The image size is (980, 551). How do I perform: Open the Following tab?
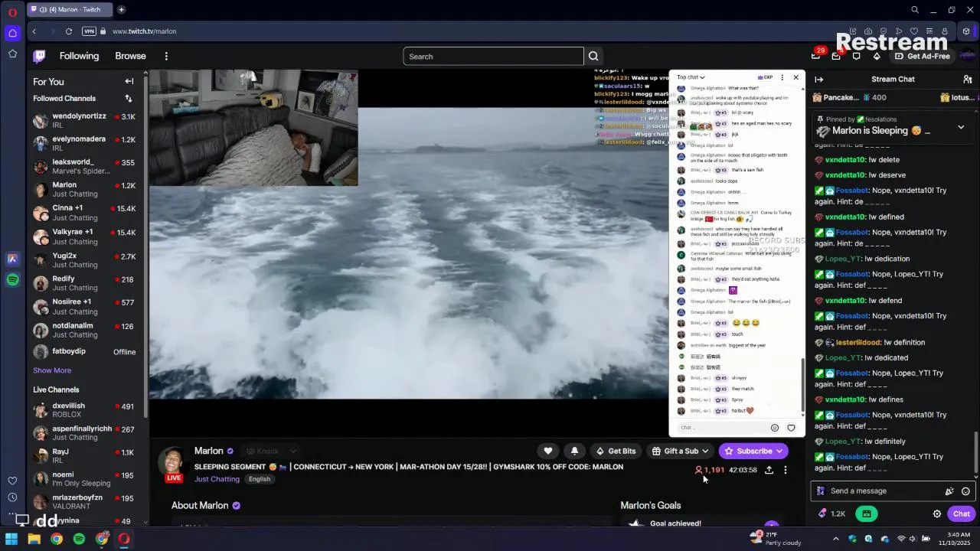79,56
